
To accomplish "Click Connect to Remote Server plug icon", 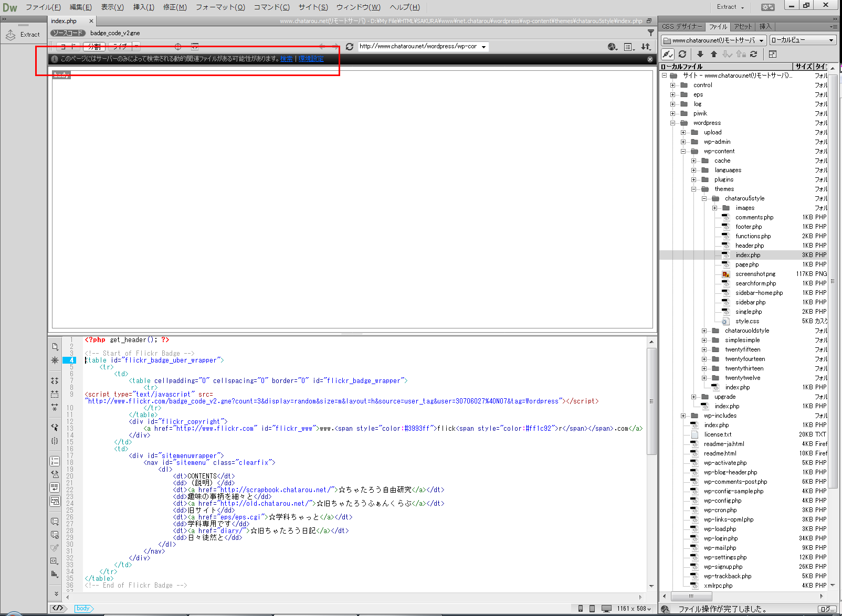I will 667,54.
